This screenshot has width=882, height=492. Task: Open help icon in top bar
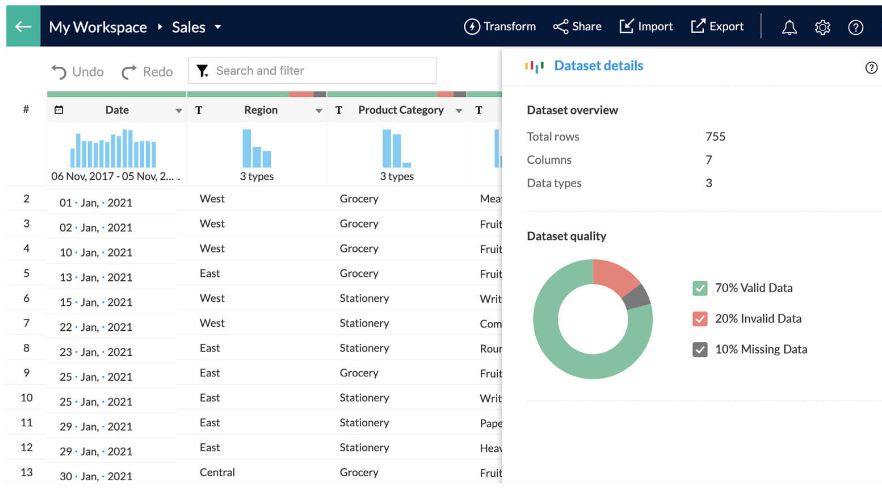(x=856, y=27)
